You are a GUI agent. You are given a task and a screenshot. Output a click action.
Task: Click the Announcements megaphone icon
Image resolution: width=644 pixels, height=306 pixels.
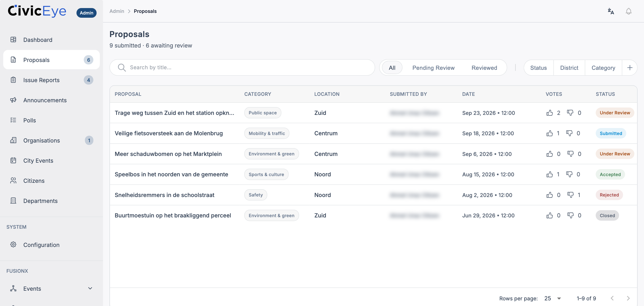(x=13, y=100)
